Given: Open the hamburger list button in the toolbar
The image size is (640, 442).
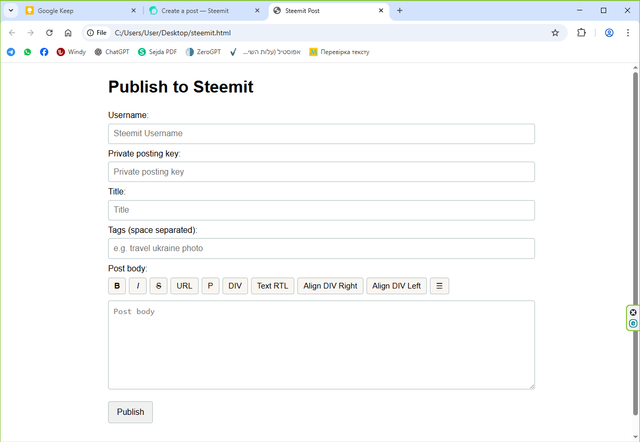Looking at the screenshot, I should coord(439,286).
